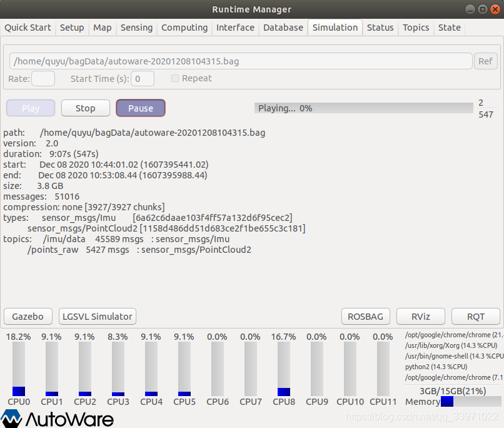Screen dimensions: 504x428
Task: Click the CPU0 usage bar
Action: pos(19,369)
